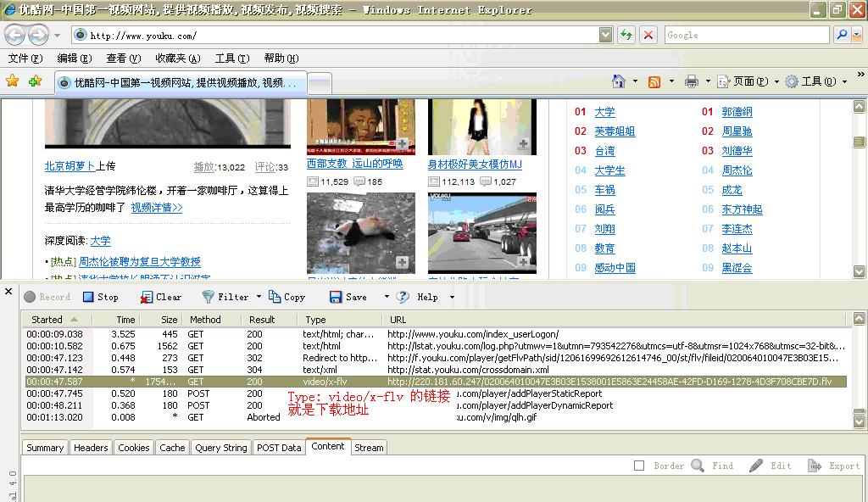Open the 编辑(E) menu
This screenshot has width=868, height=502.
click(75, 59)
